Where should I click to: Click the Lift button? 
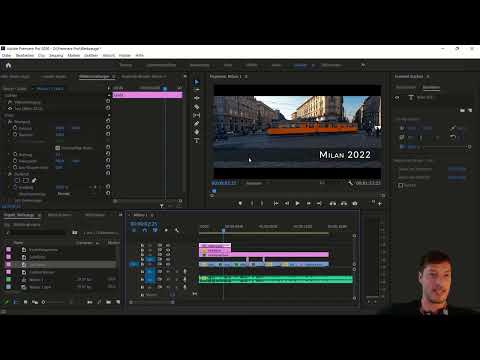coord(333,203)
